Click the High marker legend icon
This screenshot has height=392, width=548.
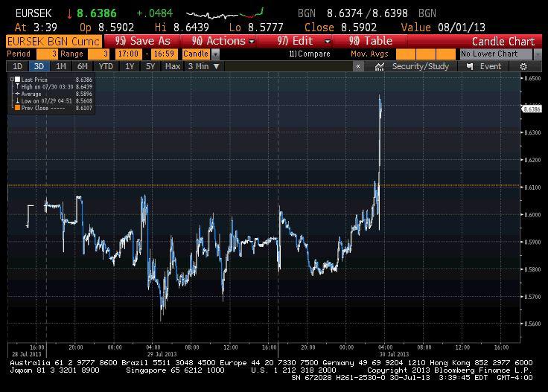coord(17,86)
